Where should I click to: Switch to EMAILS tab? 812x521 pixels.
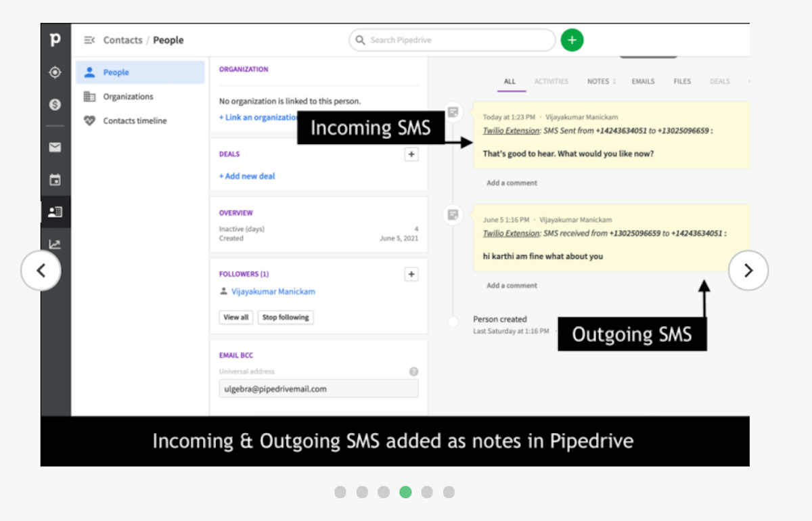pyautogui.click(x=644, y=81)
